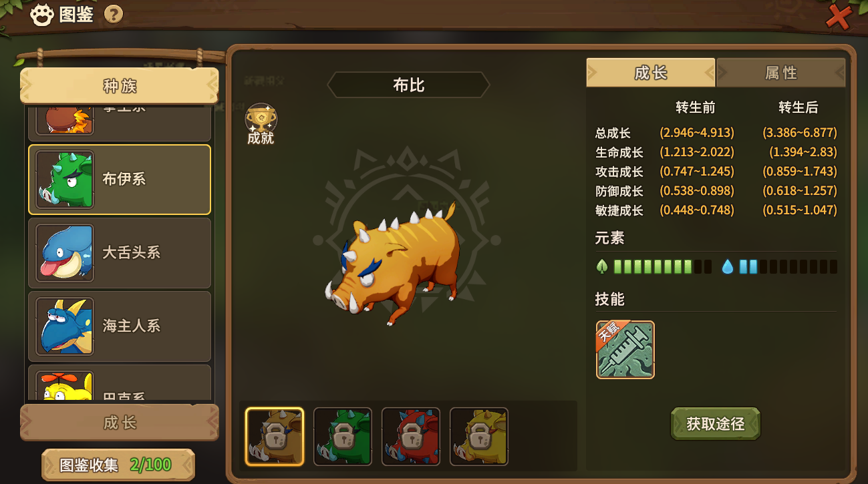This screenshot has height=484, width=868.
Task: Select the locked green boar variant
Action: pos(343,436)
